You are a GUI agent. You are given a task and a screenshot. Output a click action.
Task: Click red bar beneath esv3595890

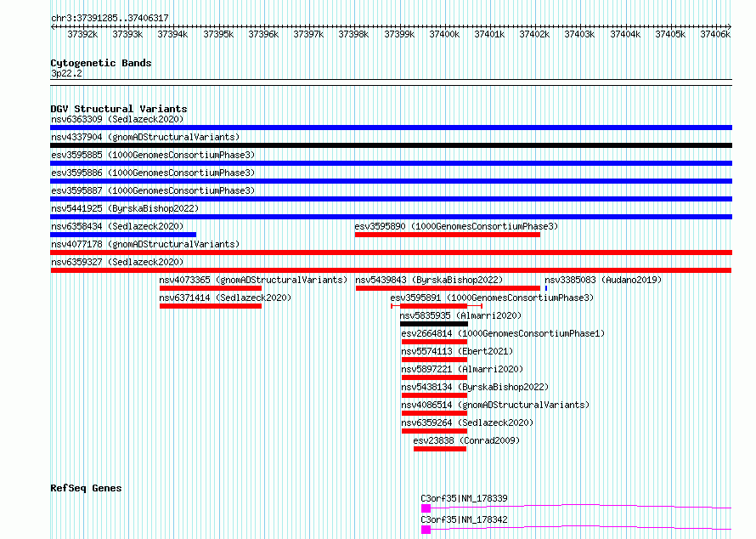(448, 235)
